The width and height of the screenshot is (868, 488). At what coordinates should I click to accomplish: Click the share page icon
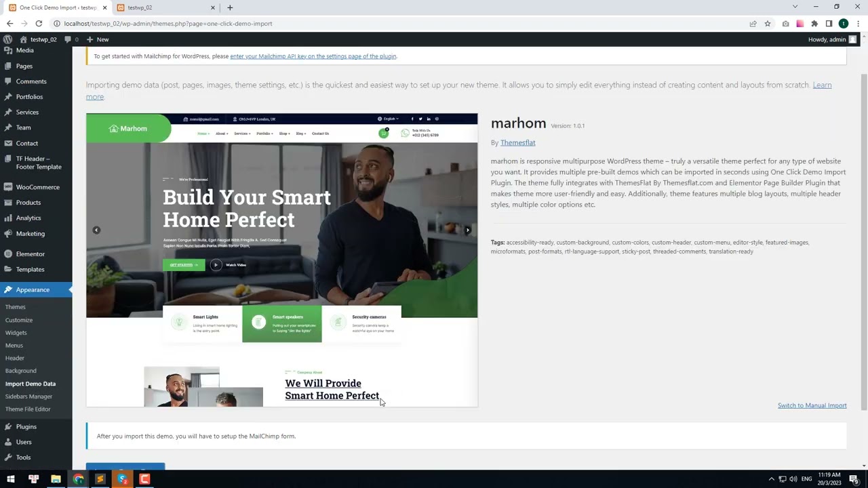753,23
